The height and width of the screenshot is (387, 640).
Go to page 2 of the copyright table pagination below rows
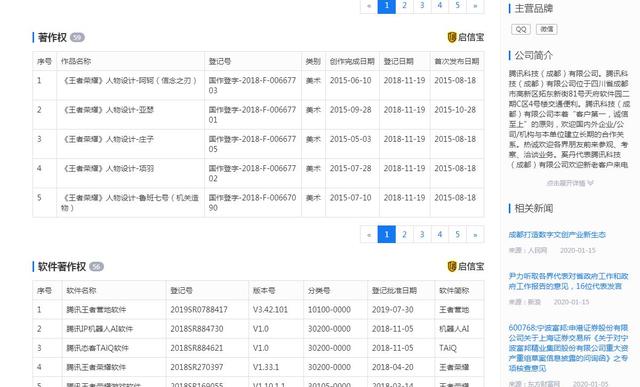[404, 234]
